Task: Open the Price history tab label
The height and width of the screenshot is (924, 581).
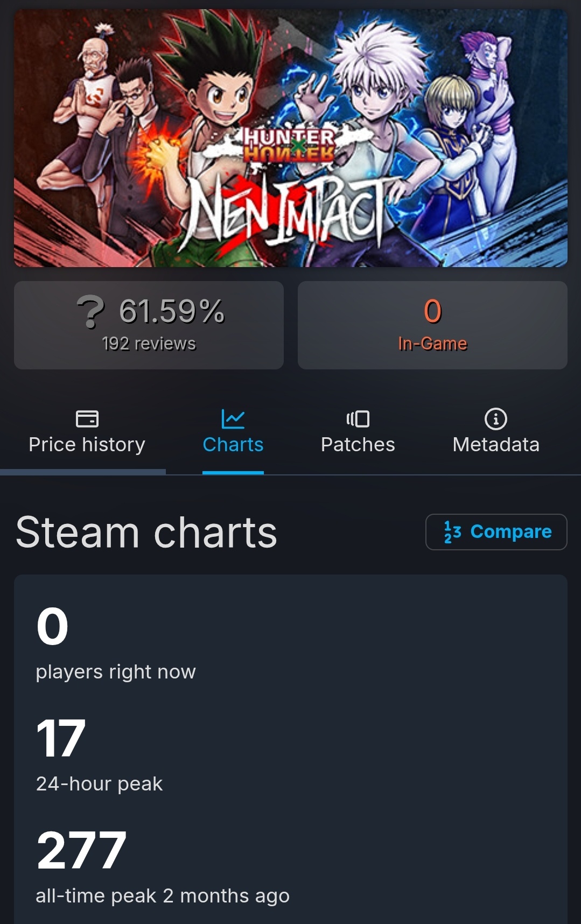Action: (87, 445)
